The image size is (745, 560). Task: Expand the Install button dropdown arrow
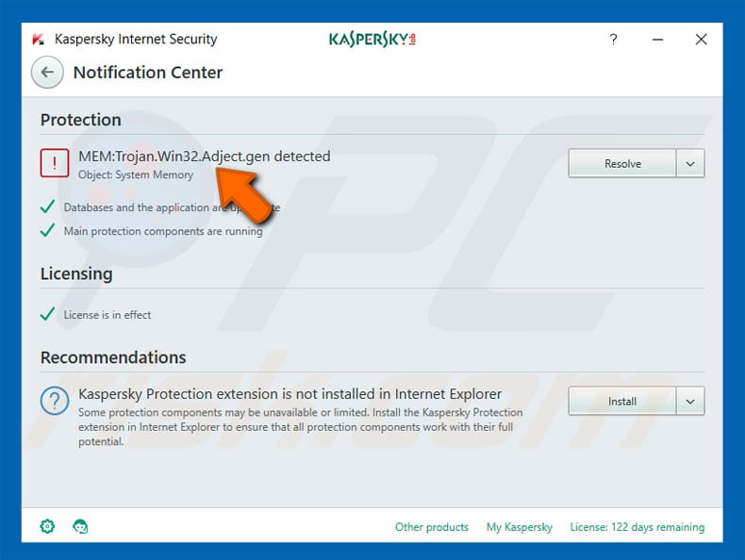pos(690,402)
